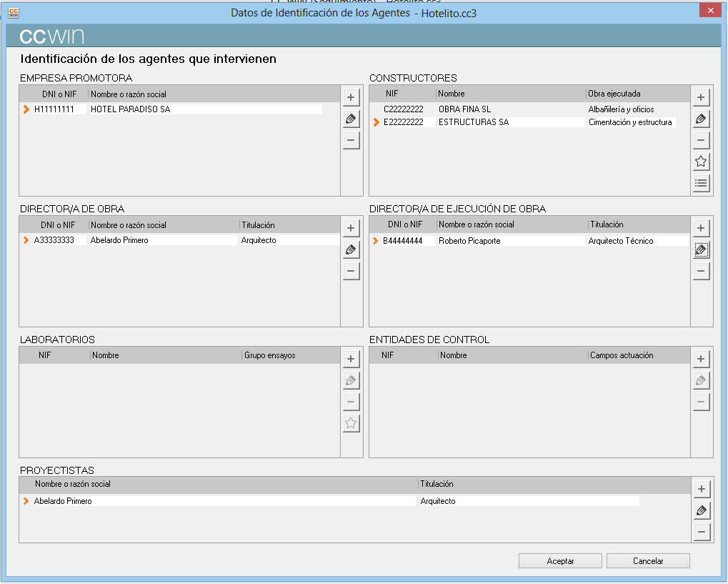Image resolution: width=728 pixels, height=584 pixels.
Task: Click the edit pencil in Entidades de Control
Action: 701,380
